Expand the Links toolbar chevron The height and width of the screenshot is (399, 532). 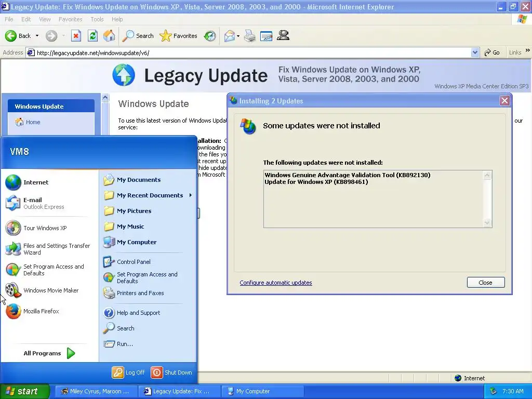(528, 50)
